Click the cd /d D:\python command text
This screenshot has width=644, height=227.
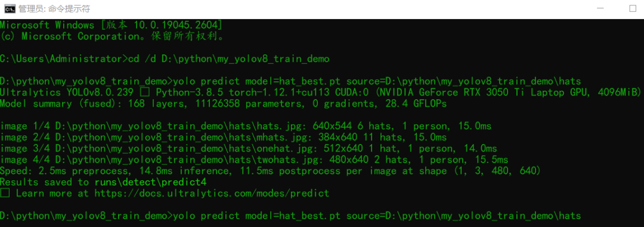coord(229,59)
